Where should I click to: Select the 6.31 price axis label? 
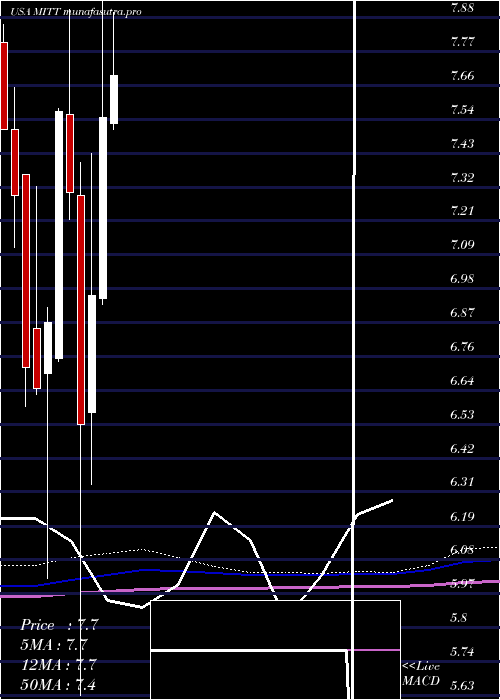pos(462,482)
